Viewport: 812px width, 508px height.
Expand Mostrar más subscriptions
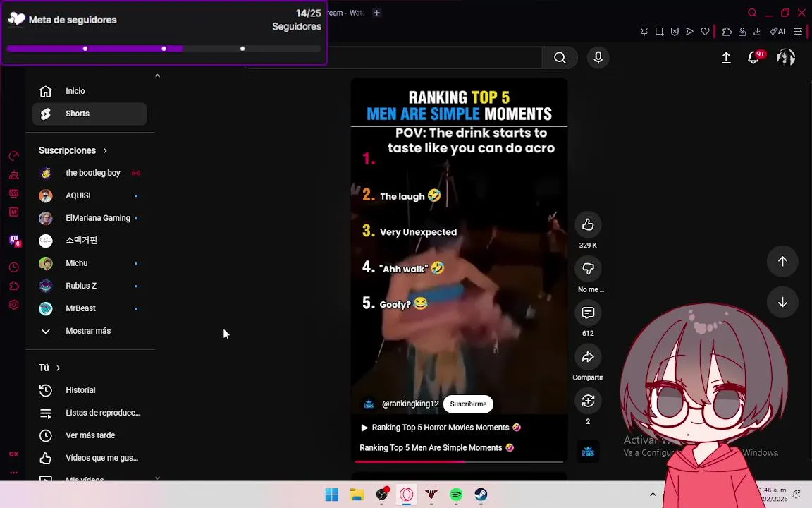click(x=90, y=331)
